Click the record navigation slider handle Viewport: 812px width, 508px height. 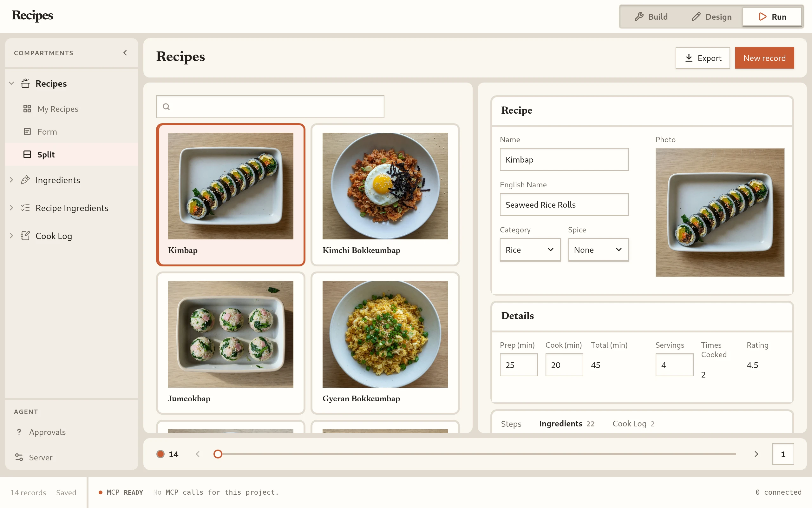[218, 454]
